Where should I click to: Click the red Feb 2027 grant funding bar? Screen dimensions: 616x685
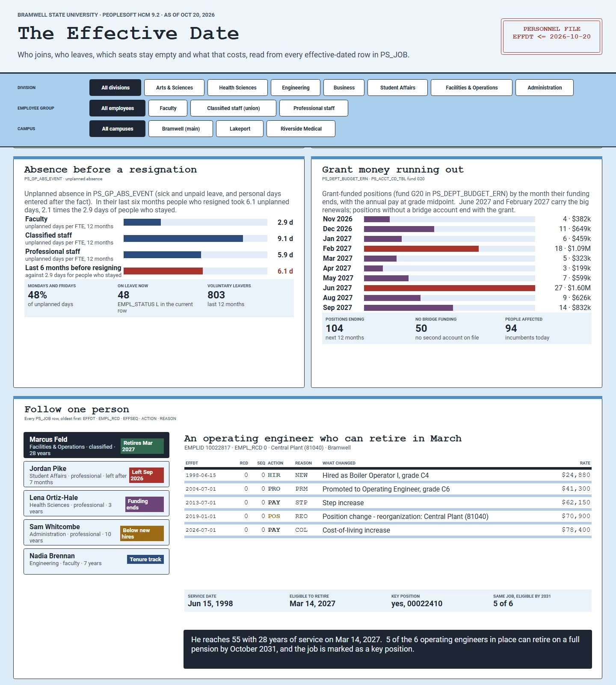pos(421,249)
